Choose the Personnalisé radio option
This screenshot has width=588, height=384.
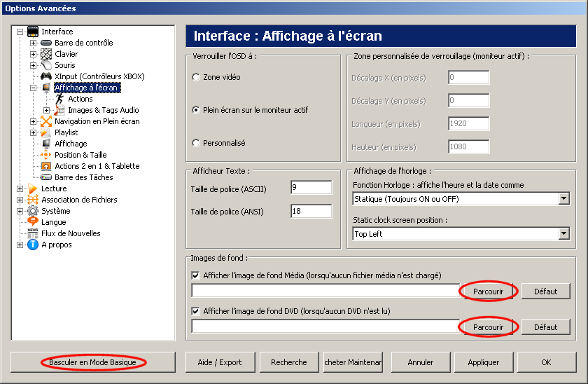196,143
